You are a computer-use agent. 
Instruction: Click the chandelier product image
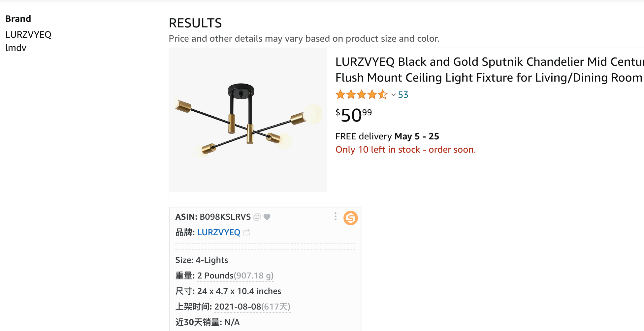(248, 120)
